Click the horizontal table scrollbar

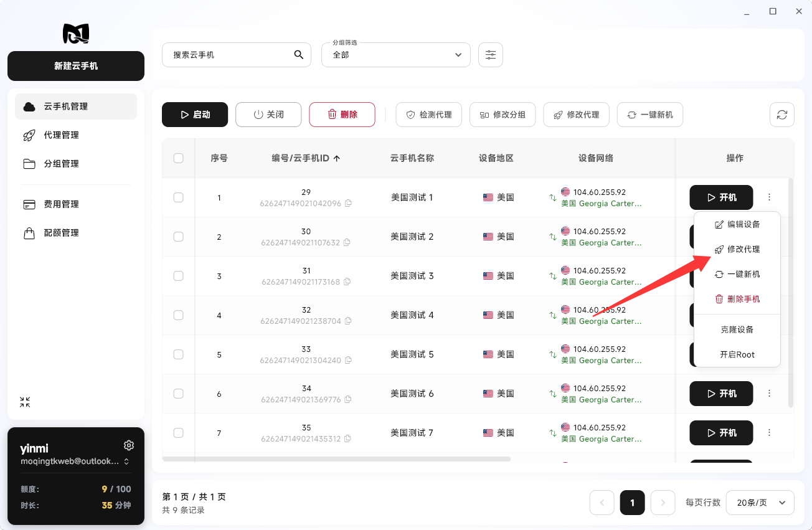336,459
